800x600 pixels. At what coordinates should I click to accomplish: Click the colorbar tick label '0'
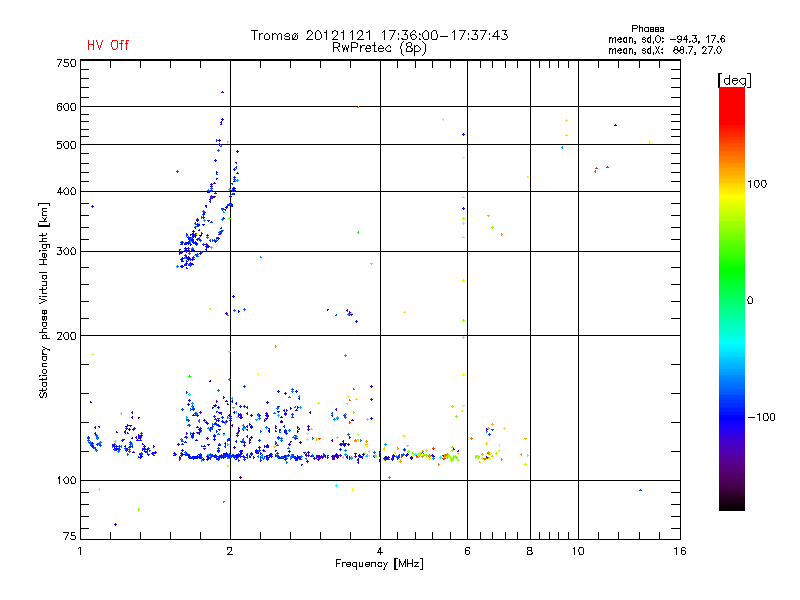point(750,301)
